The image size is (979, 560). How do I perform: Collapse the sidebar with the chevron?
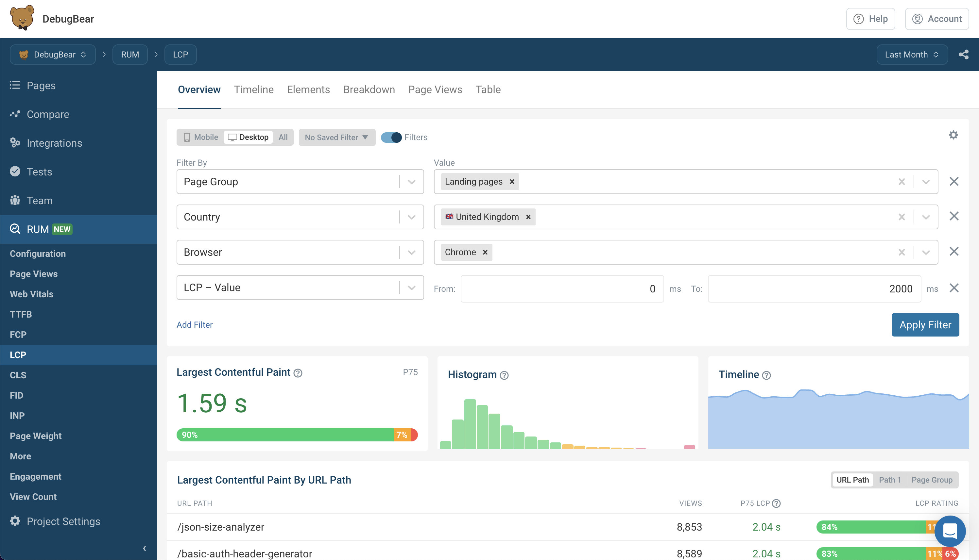pyautogui.click(x=145, y=549)
